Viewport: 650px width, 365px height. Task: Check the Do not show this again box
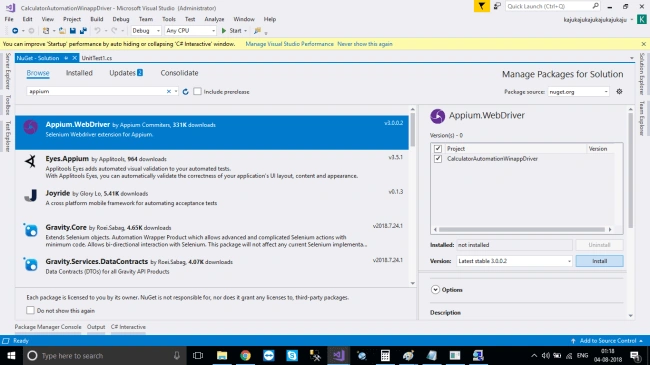pos(30,310)
